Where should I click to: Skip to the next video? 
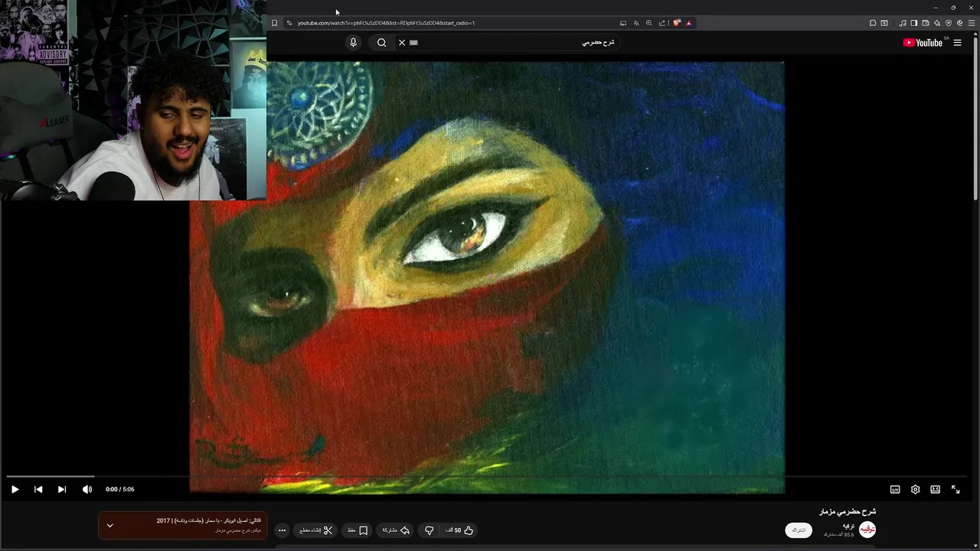click(x=62, y=489)
